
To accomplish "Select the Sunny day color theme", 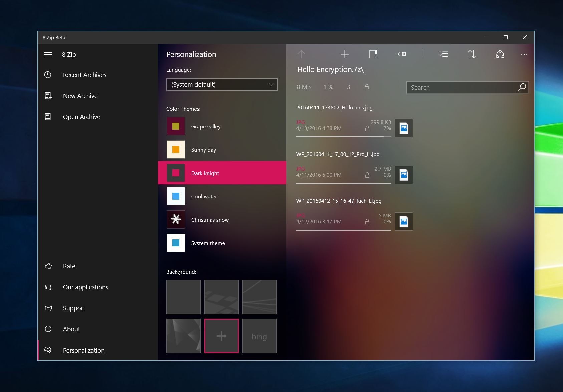I will (222, 150).
